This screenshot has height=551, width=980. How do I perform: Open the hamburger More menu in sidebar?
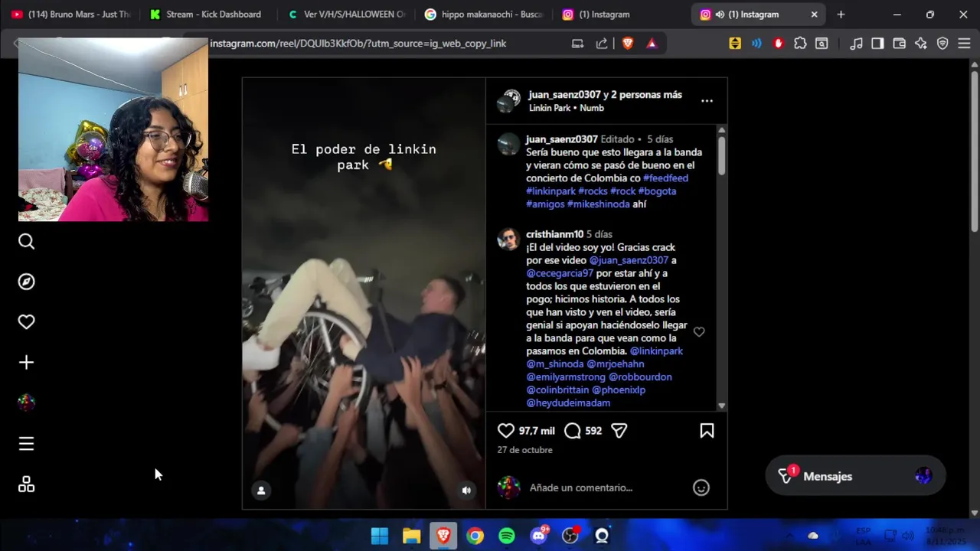click(x=26, y=444)
